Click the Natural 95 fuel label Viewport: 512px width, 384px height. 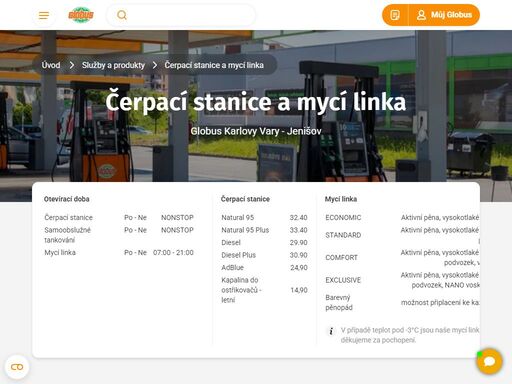tap(238, 218)
